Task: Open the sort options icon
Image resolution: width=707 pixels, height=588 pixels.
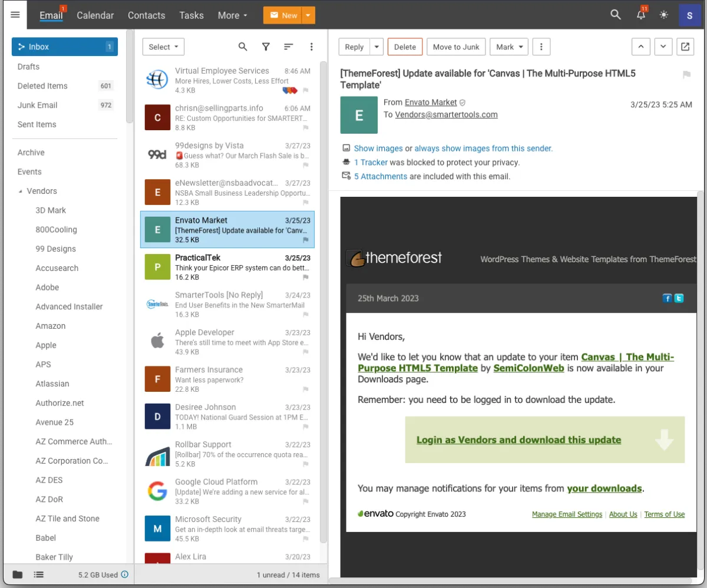Action: [x=289, y=47]
